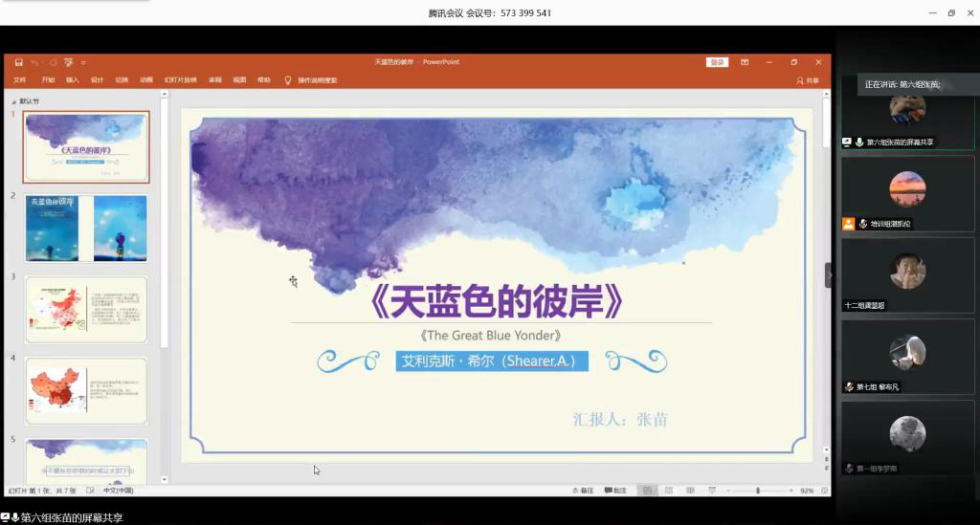Viewport: 980px width, 525px height.
Task: Toggle the 备注 notes pane
Action: click(x=583, y=491)
